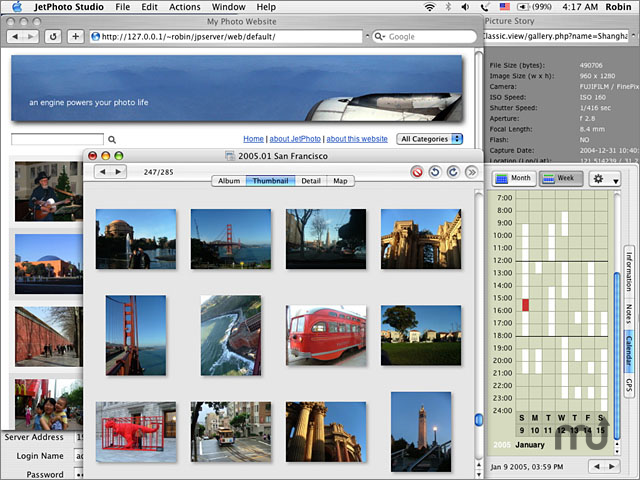Select the cable car street thumbnail
Image resolution: width=640 pixels, height=480 pixels.
tap(231, 432)
